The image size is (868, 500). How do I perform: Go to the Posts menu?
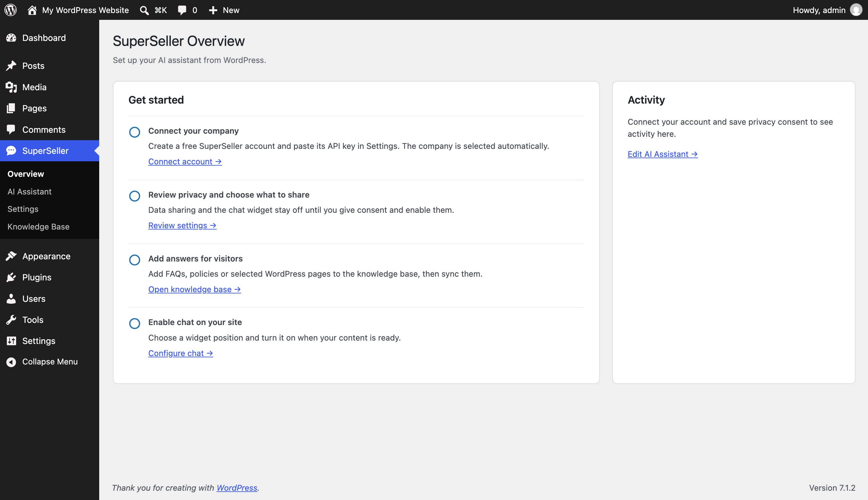(33, 65)
